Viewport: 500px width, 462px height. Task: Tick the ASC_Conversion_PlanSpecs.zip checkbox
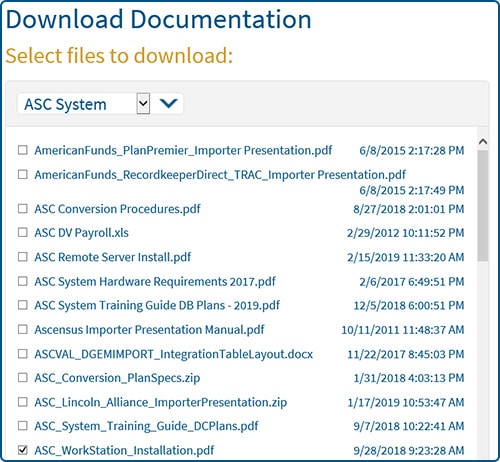point(23,378)
